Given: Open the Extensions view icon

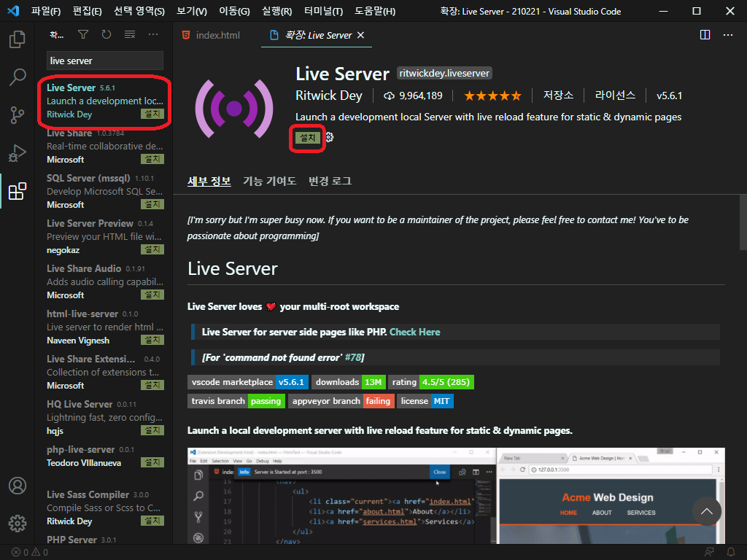Looking at the screenshot, I should [18, 191].
